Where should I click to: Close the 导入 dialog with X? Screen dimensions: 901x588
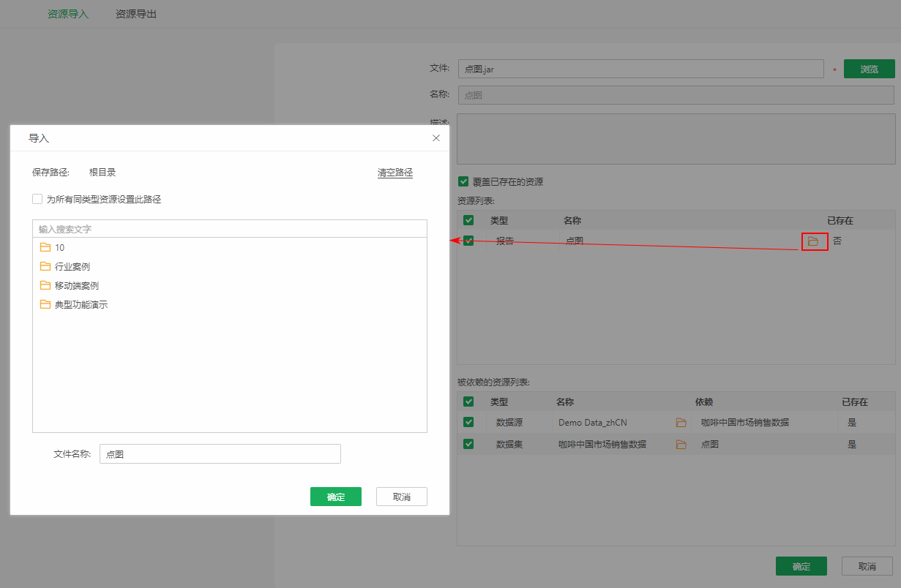(436, 137)
